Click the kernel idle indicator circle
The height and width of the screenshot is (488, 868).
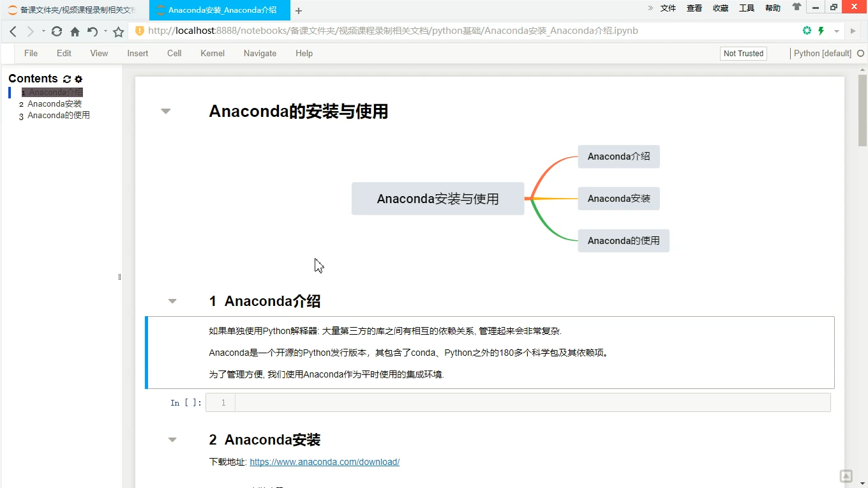(x=860, y=54)
